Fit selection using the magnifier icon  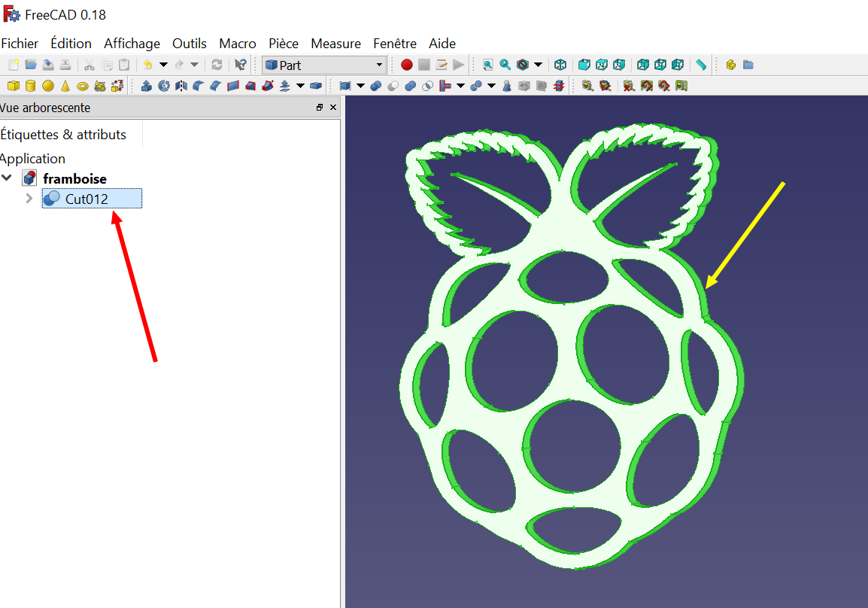click(x=505, y=65)
